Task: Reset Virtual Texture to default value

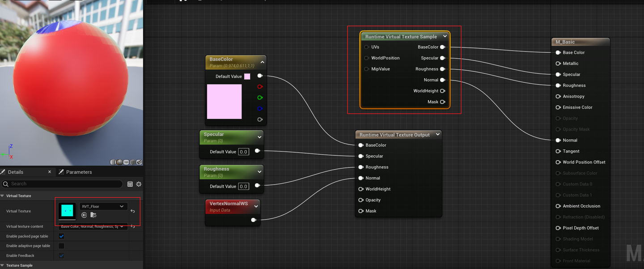Action: 133,211
